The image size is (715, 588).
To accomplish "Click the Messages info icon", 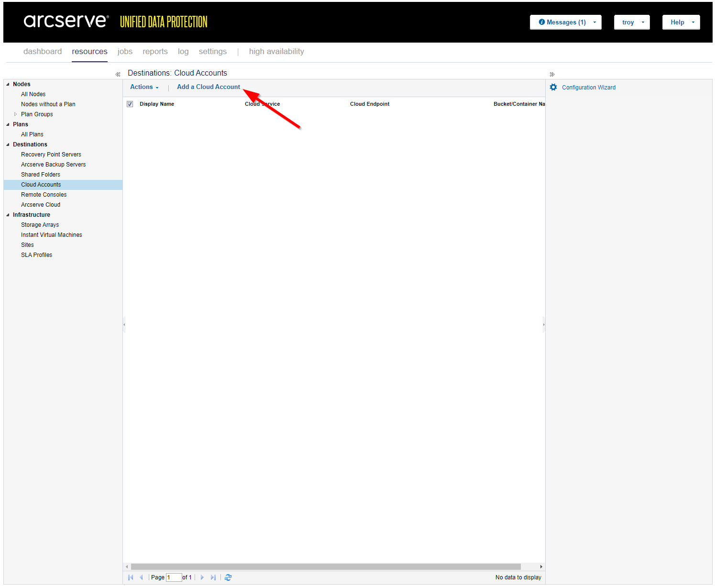I will click(542, 22).
